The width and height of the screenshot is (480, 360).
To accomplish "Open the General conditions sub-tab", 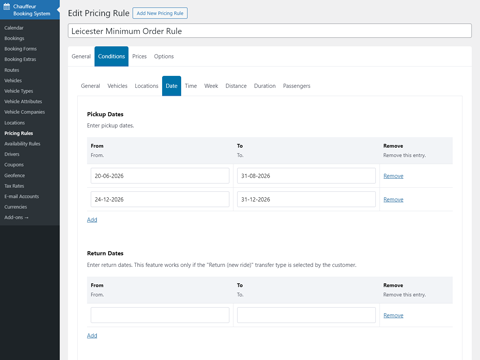I will coord(90,86).
